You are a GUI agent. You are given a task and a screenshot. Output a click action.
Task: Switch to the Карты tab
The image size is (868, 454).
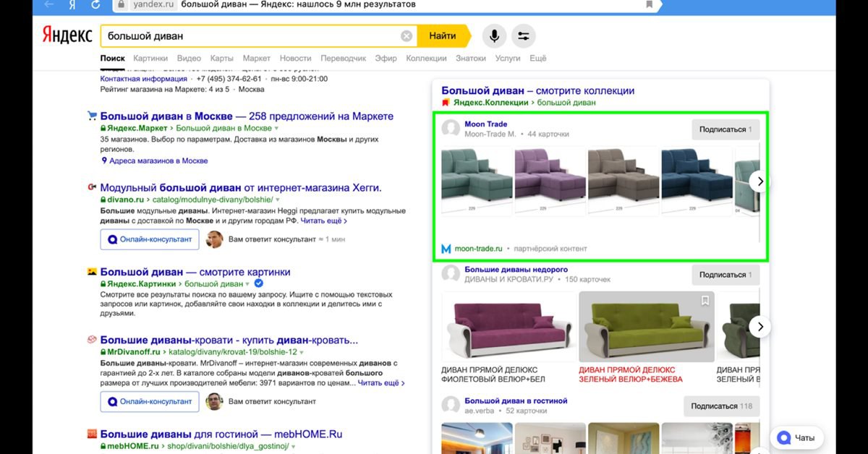pyautogui.click(x=222, y=59)
